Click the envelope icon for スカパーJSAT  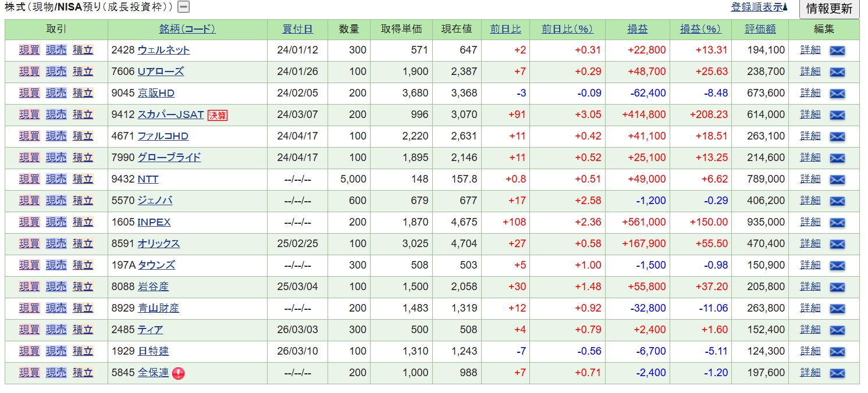click(x=837, y=115)
